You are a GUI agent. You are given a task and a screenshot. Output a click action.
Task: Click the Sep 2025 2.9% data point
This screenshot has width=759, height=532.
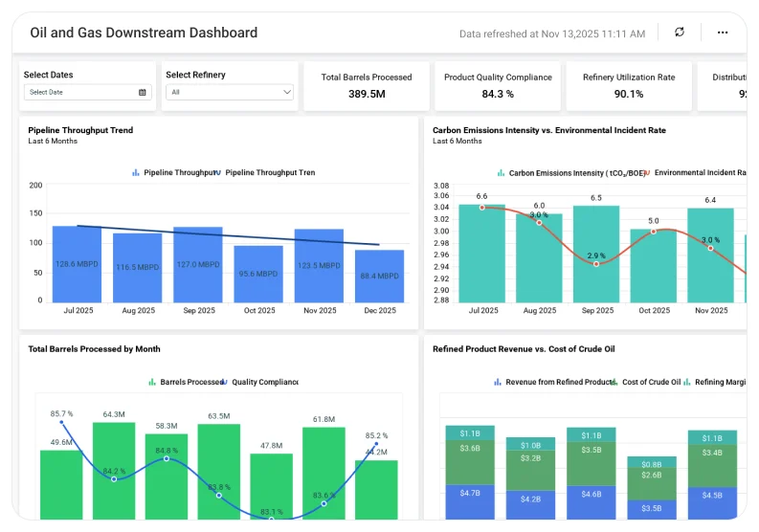(596, 264)
